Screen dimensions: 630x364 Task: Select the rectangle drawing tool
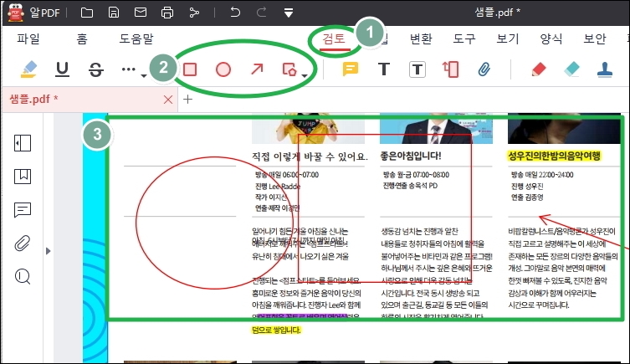click(190, 69)
